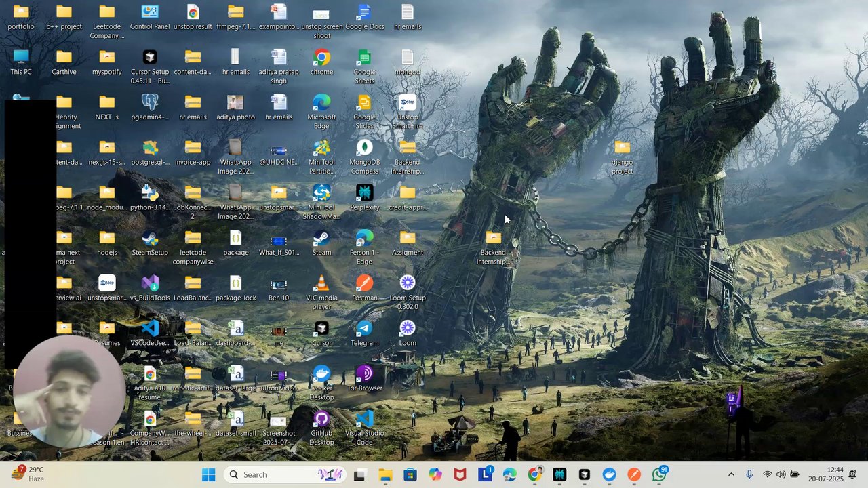Image resolution: width=868 pixels, height=488 pixels.
Task: Select the dataset_small file icon
Action: point(235,424)
